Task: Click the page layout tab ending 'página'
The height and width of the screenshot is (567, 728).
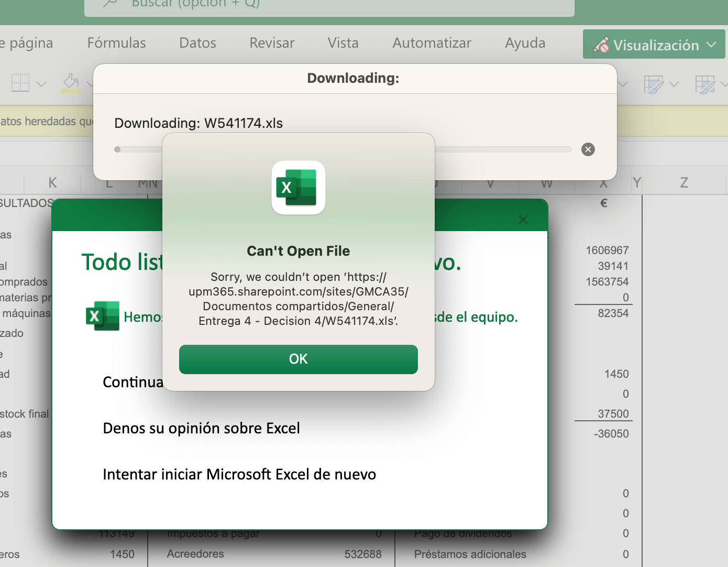Action: click(27, 43)
